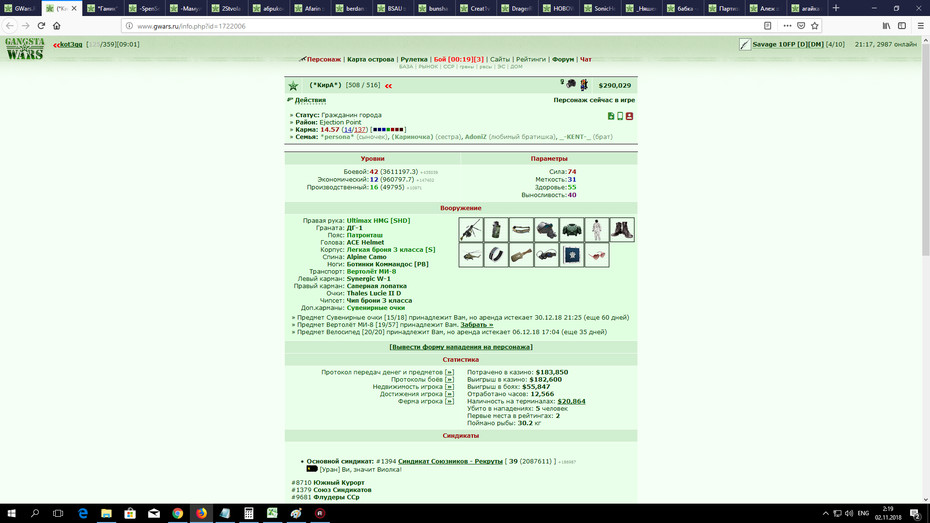Click the light body armor item icon
The width and height of the screenshot is (930, 523).
coord(572,229)
